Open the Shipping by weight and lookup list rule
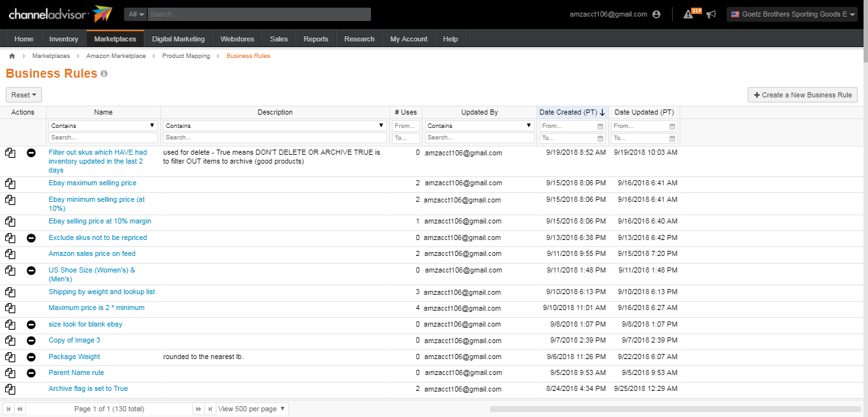Image resolution: width=868 pixels, height=417 pixels. tap(102, 292)
